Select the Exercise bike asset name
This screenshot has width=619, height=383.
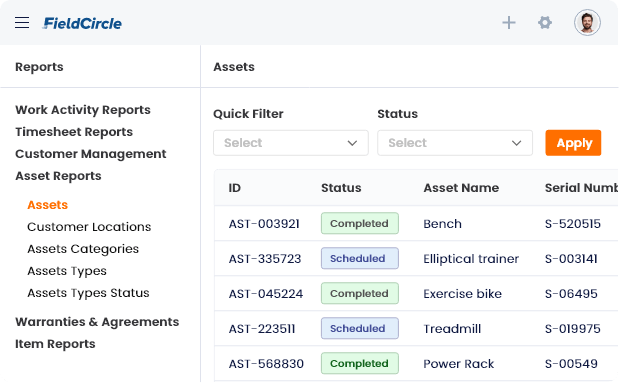coord(462,294)
